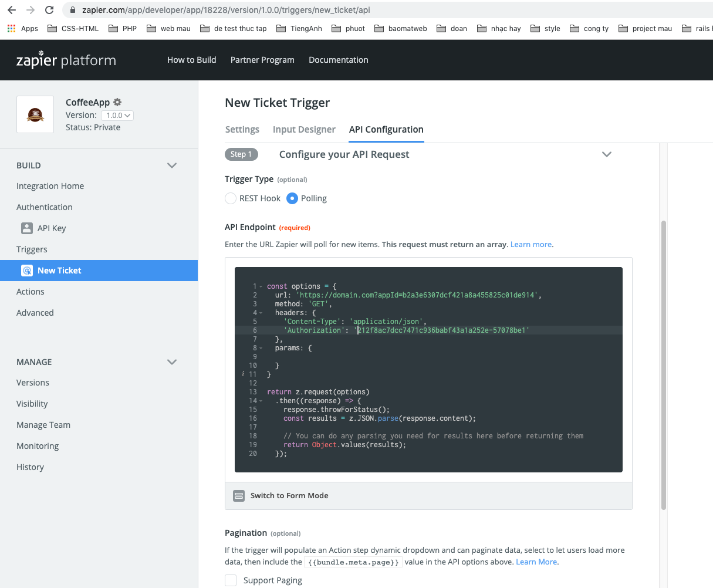Open the Documentation link in header
The height and width of the screenshot is (588, 713).
pos(339,60)
